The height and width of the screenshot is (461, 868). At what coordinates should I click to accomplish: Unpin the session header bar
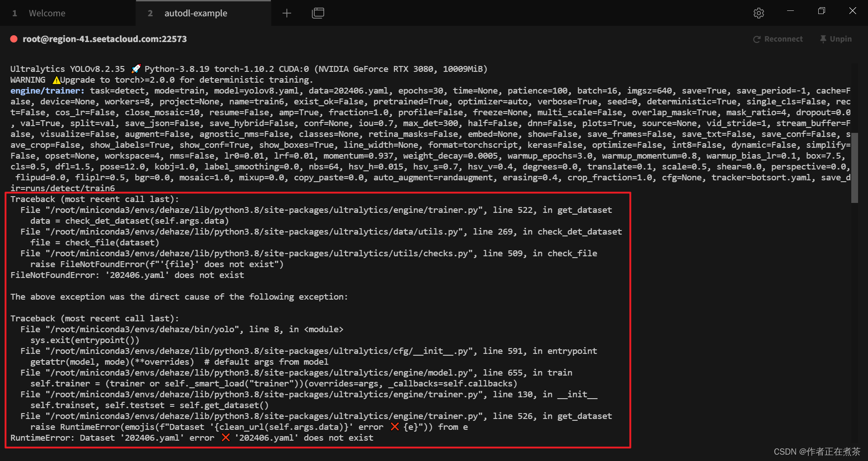pos(835,39)
